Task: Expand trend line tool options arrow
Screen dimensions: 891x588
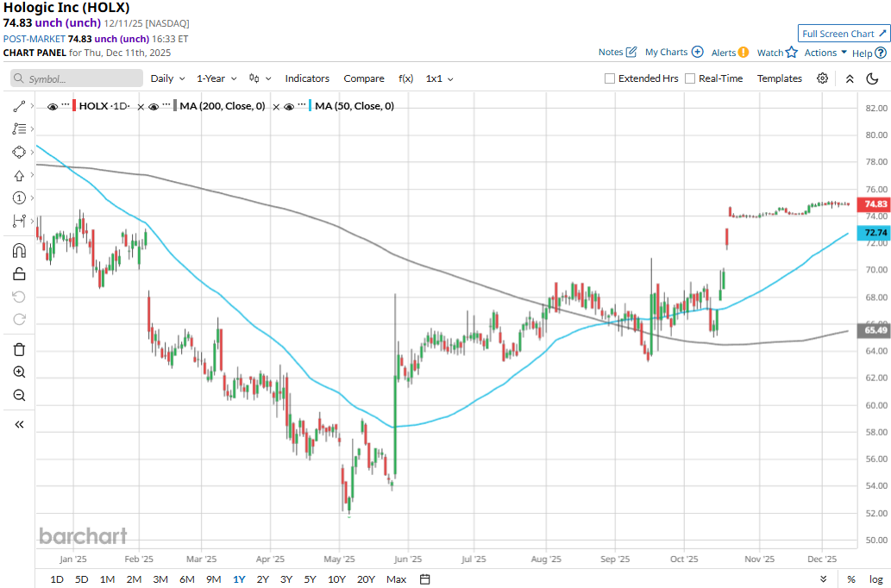Action: 33,106
